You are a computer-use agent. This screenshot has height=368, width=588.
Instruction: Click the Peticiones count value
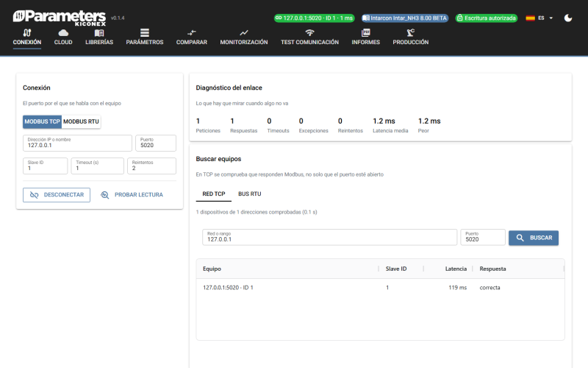point(198,121)
